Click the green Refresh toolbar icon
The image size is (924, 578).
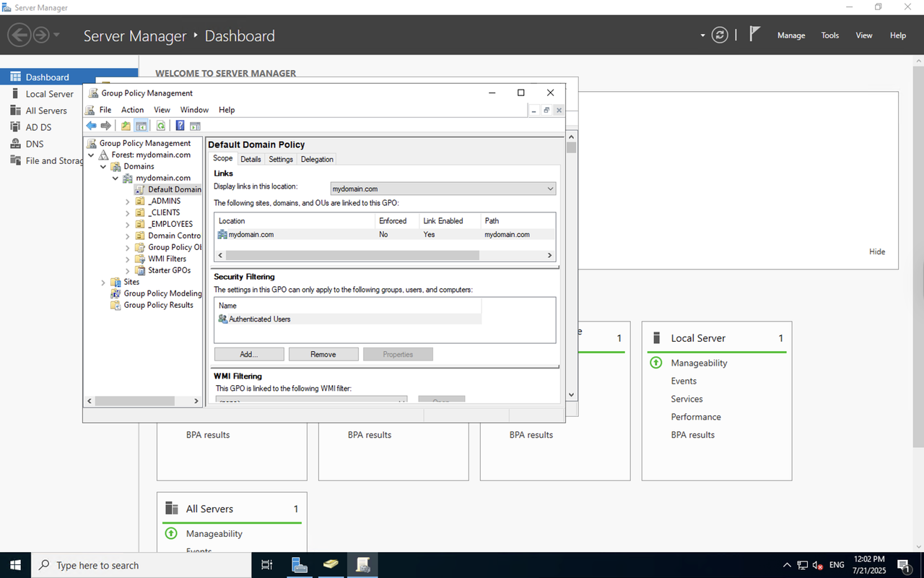pyautogui.click(x=161, y=126)
